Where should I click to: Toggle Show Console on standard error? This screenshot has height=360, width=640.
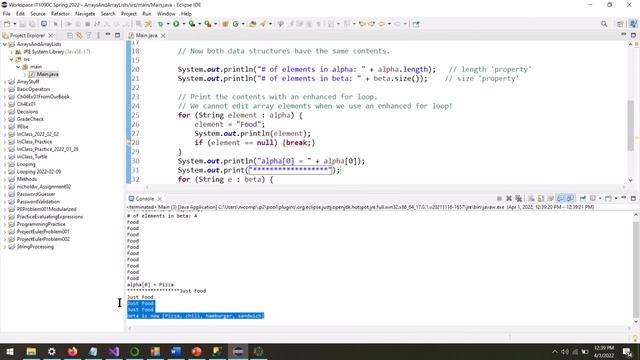[x=570, y=198]
